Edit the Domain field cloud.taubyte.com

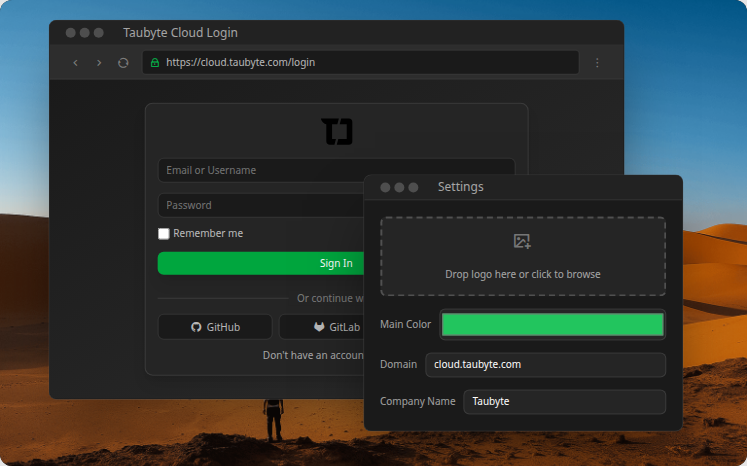click(x=545, y=365)
